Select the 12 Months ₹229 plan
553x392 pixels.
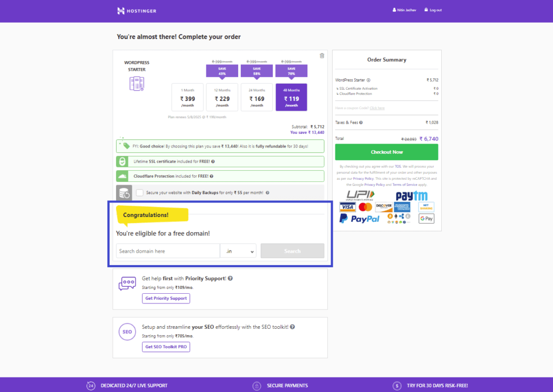tap(222, 97)
